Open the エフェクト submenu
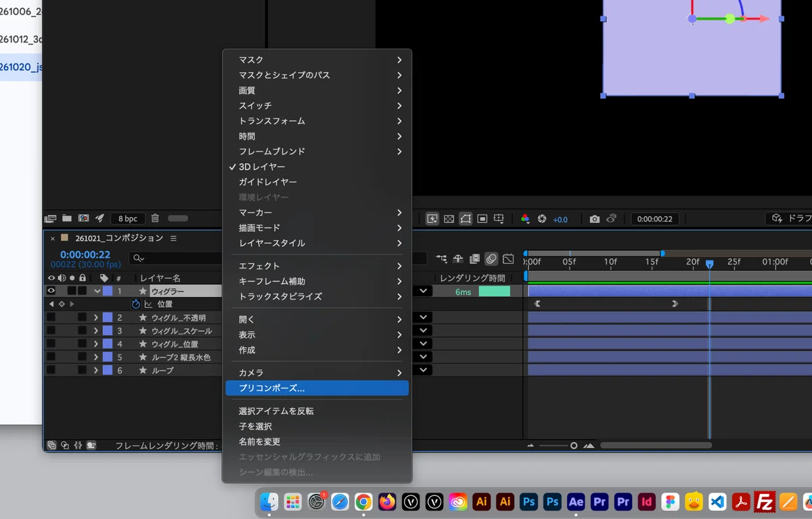The image size is (812, 519). coord(317,266)
